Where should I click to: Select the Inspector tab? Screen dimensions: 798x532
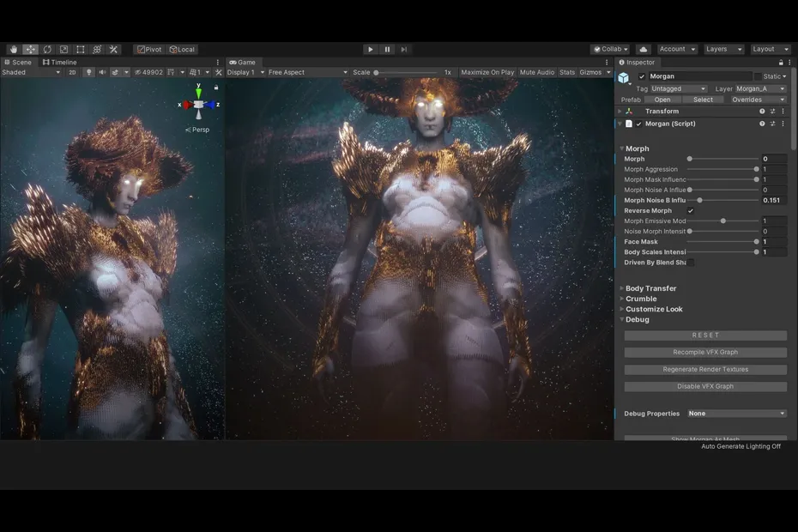pos(637,62)
